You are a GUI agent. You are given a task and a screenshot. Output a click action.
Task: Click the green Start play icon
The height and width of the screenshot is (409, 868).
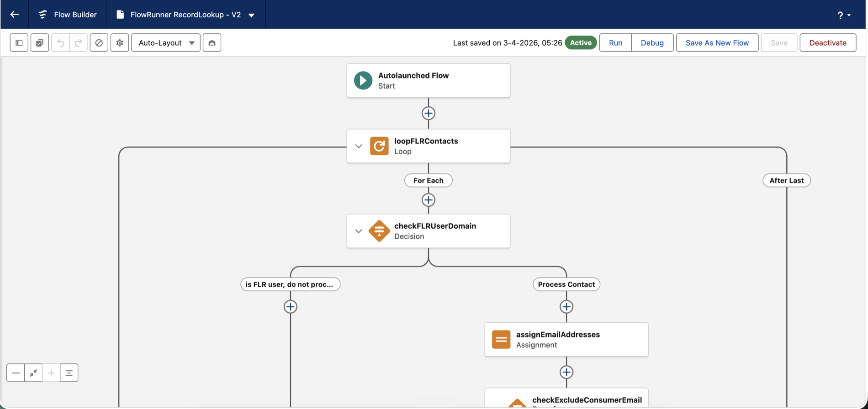tap(363, 80)
